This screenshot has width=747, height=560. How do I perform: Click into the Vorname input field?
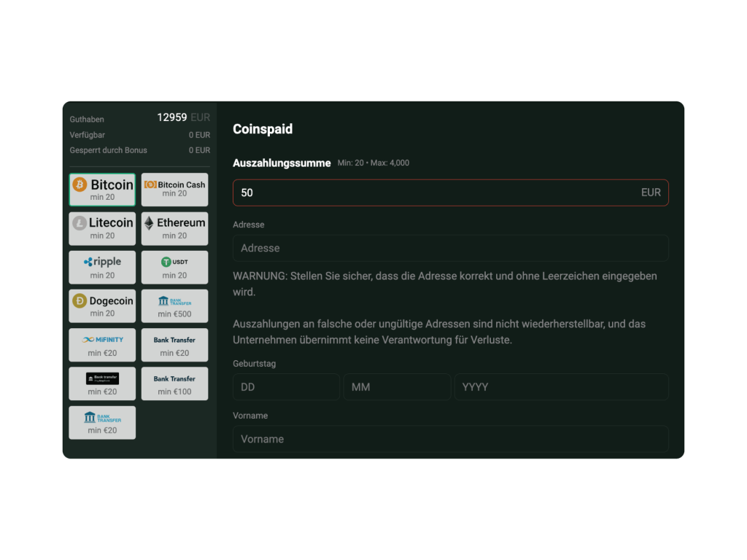pos(451,439)
